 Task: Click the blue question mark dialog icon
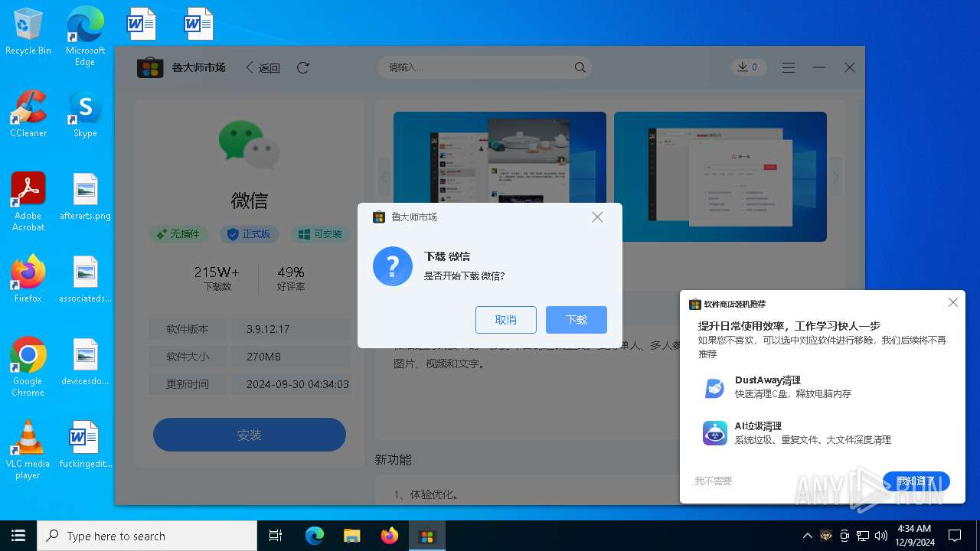click(x=393, y=266)
